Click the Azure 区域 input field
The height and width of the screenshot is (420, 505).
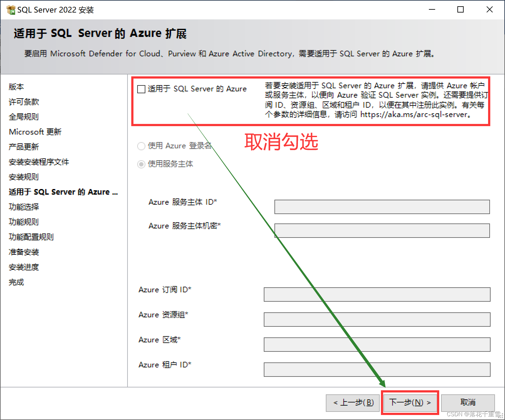[377, 345]
